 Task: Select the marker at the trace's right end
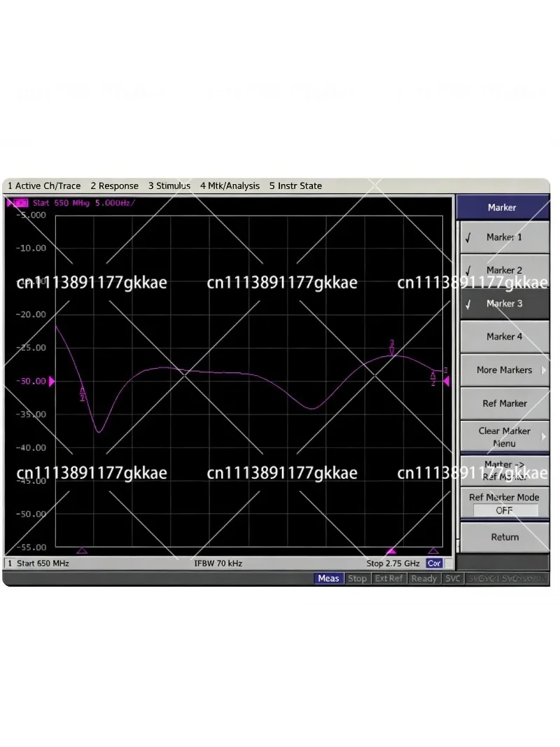click(x=433, y=378)
